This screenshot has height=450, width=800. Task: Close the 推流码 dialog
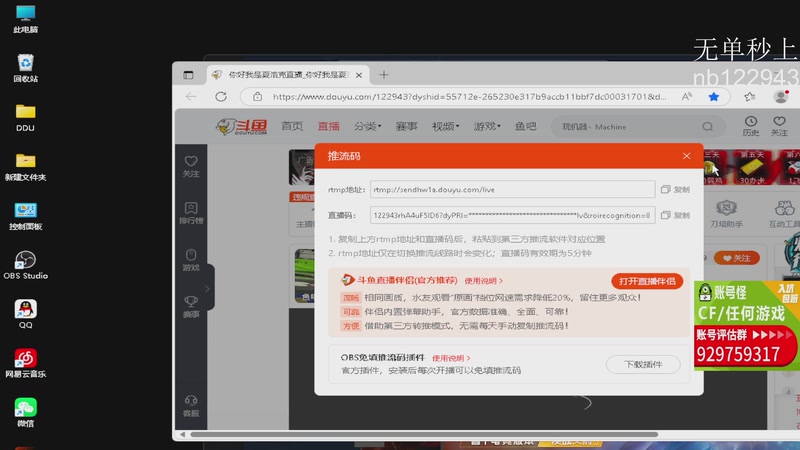coord(686,156)
